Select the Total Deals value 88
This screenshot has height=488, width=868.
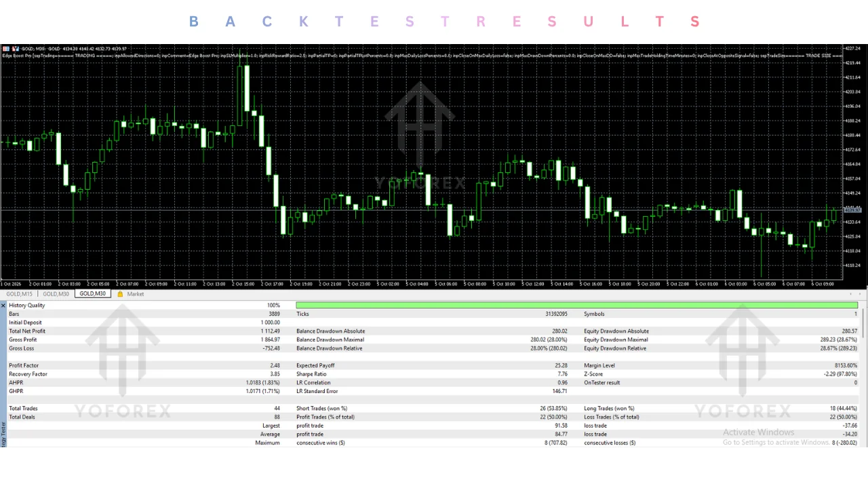277,417
